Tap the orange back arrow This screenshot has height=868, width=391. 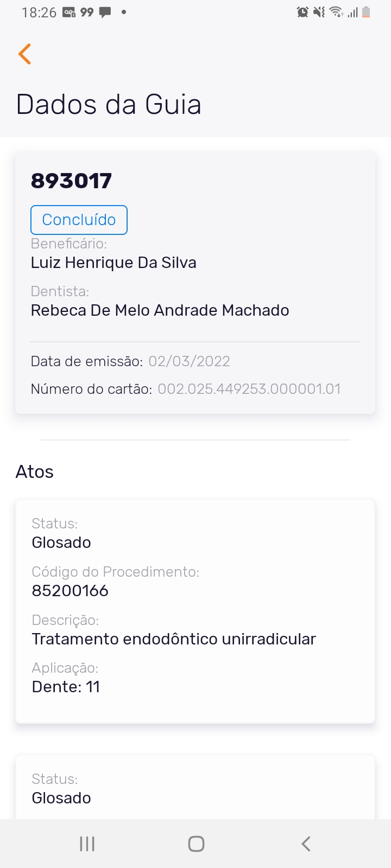[x=25, y=54]
